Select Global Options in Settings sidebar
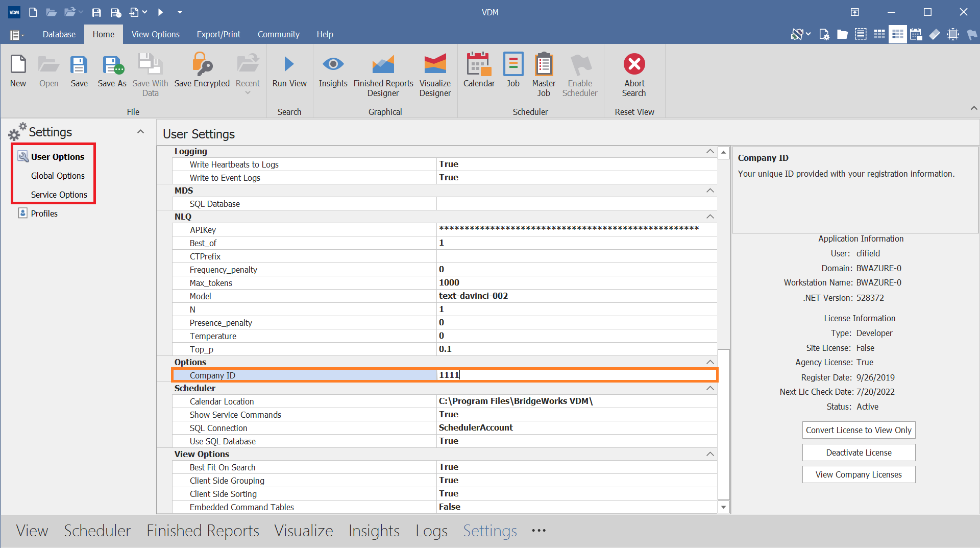Image resolution: width=980 pixels, height=548 pixels. coord(58,176)
